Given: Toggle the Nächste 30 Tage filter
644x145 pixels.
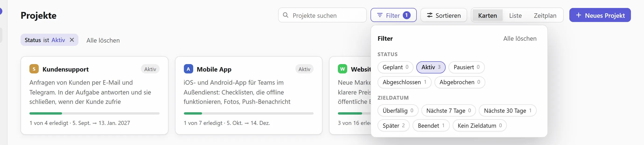Looking at the screenshot, I should click(507, 110).
